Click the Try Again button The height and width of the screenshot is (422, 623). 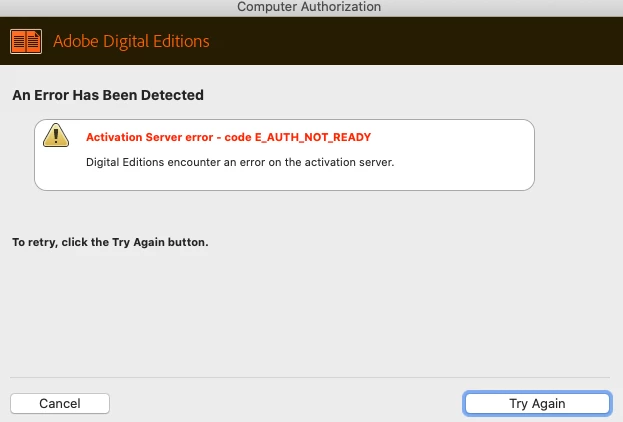pos(537,403)
